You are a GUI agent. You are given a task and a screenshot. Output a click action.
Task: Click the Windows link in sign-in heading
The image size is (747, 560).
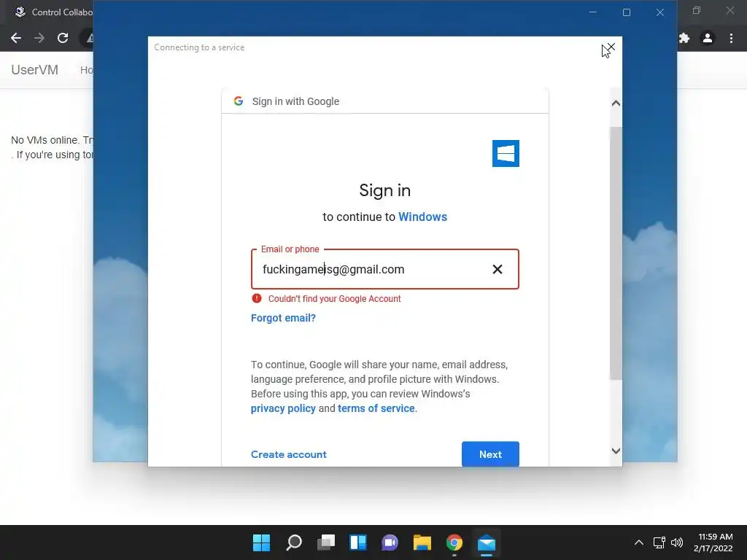click(422, 217)
